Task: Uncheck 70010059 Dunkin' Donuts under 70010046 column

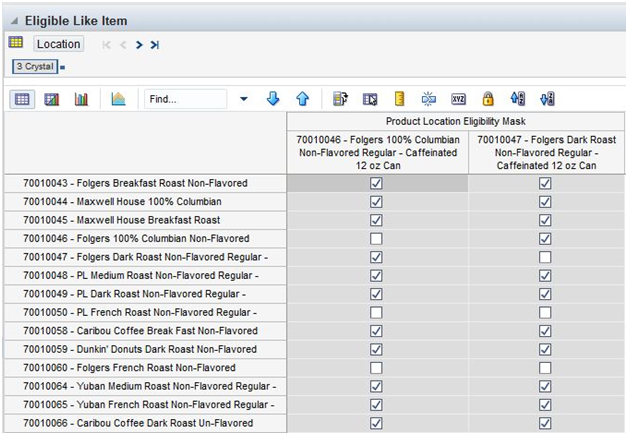Action: [x=376, y=349]
